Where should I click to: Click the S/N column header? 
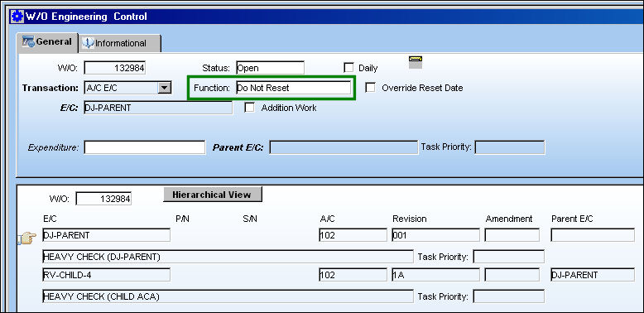point(250,219)
